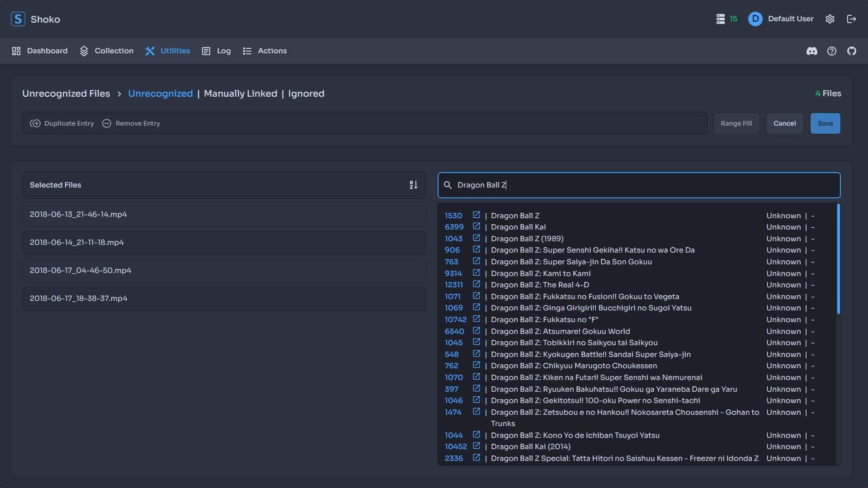
Task: Select anime ID 10742 link
Action: [455, 319]
